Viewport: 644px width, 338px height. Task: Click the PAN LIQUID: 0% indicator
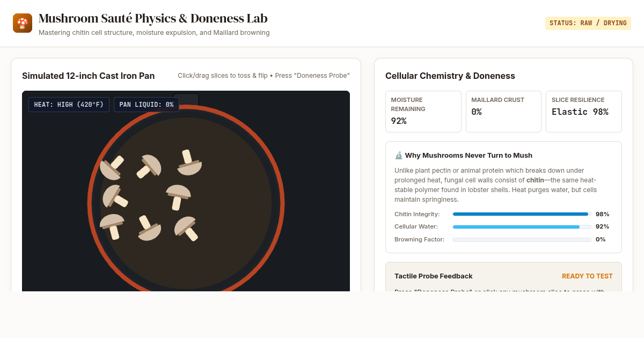(x=147, y=105)
